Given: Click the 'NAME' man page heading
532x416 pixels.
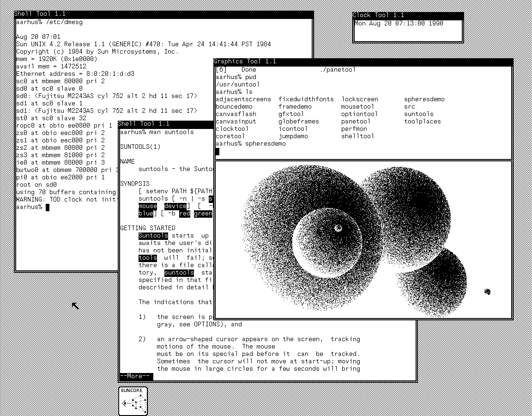Looking at the screenshot, I should pyautogui.click(x=127, y=162).
